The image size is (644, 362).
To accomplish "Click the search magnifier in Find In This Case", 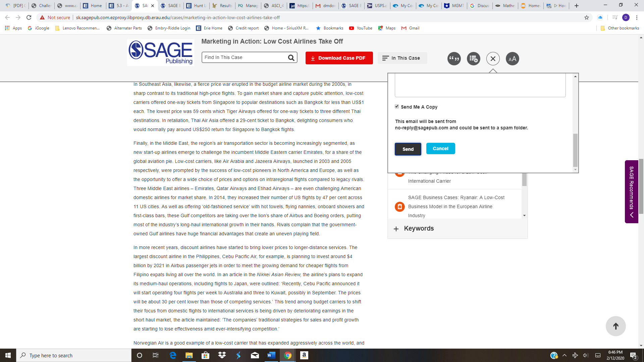I will pos(291,58).
